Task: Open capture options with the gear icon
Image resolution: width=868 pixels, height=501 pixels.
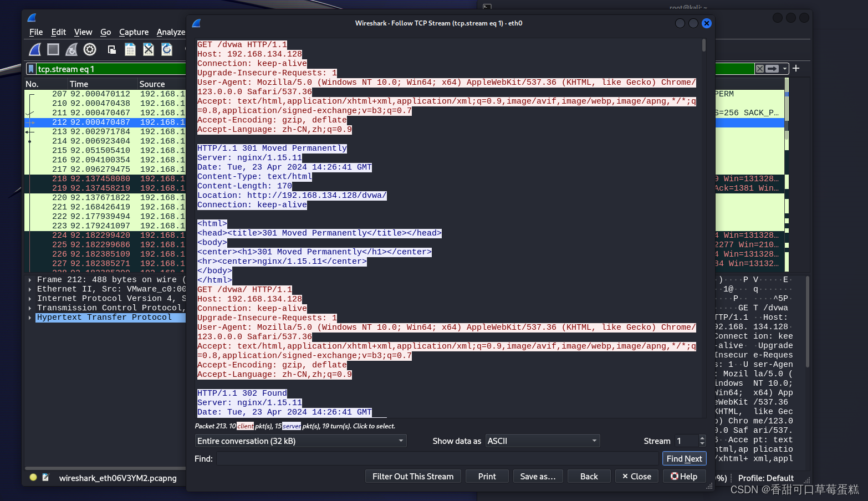Action: (90, 50)
